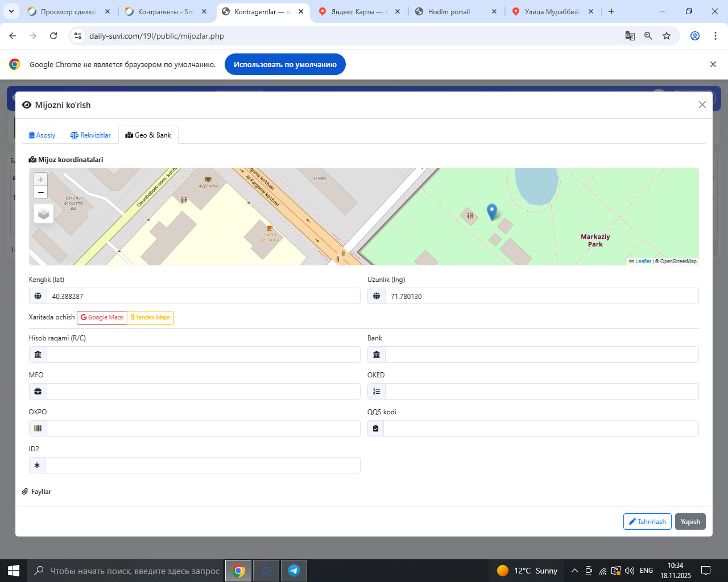Viewport: 728px width, 582px height.
Task: Switch to the Rekvizitlar tab
Action: coord(90,135)
